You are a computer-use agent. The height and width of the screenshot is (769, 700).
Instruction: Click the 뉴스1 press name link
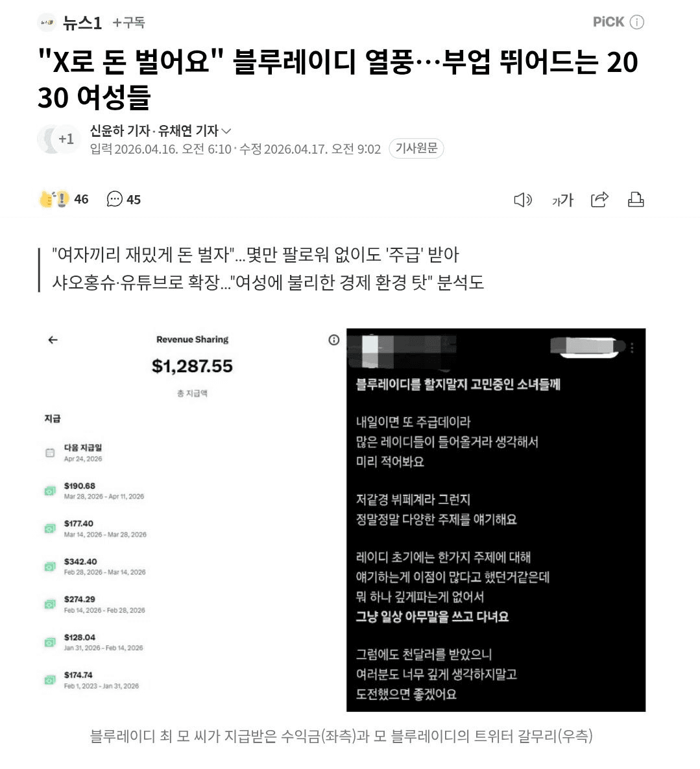pos(82,23)
